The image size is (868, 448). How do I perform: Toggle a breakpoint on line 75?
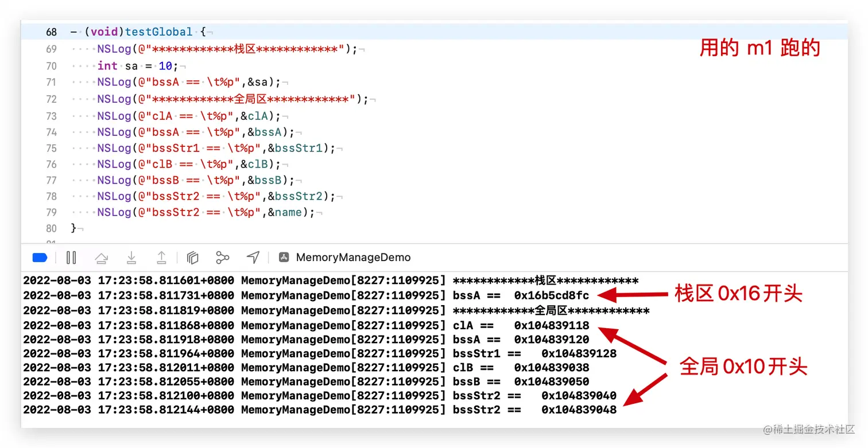tap(52, 148)
